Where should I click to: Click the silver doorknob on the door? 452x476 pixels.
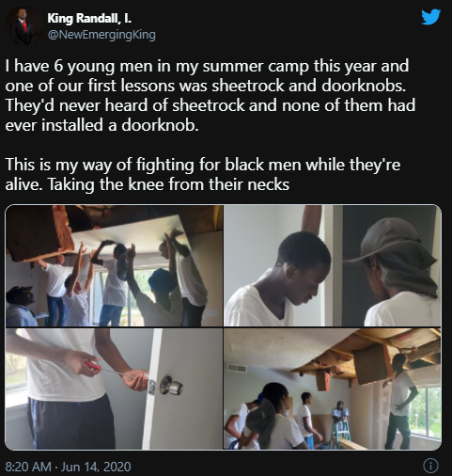pyautogui.click(x=171, y=386)
